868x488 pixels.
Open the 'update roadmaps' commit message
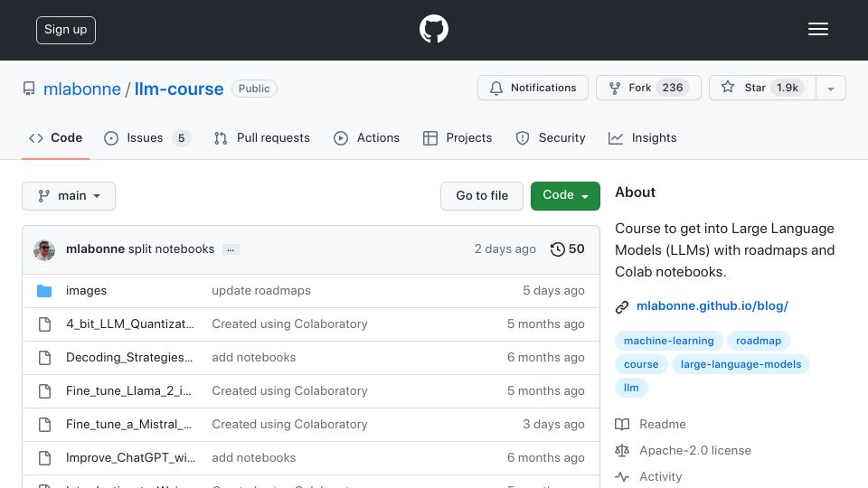coord(261,290)
